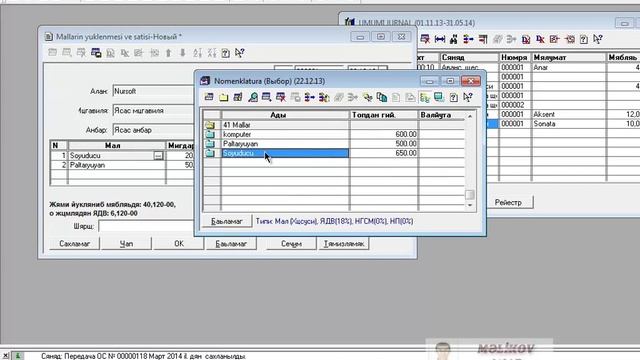Click the Баьламаг button in the Nomenklatura window
Image resolution: width=640 pixels, height=360 pixels.
227,221
